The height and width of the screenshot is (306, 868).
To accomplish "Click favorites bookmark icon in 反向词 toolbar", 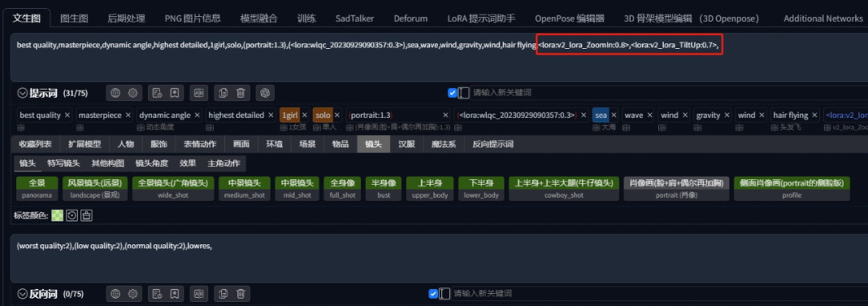I will click(x=174, y=294).
